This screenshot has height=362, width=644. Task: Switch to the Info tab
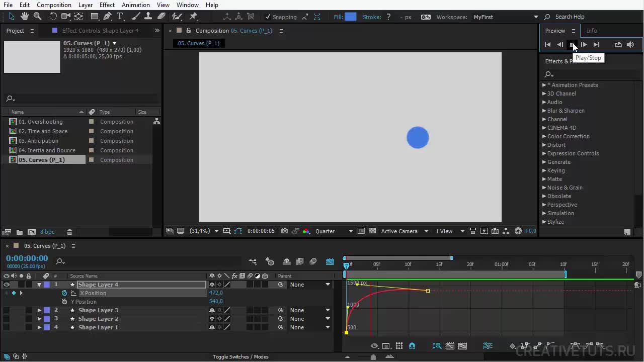point(592,31)
